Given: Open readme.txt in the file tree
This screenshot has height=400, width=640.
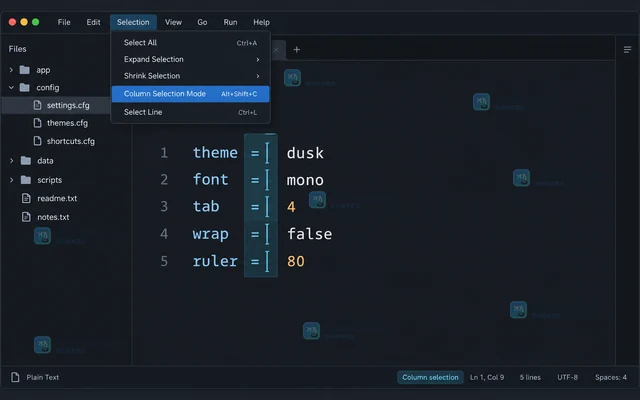Looking at the screenshot, I should coord(57,198).
